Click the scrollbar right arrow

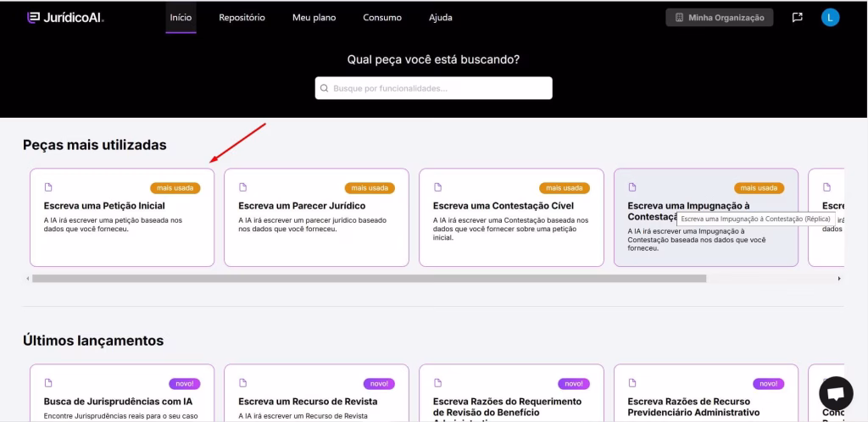(x=839, y=279)
